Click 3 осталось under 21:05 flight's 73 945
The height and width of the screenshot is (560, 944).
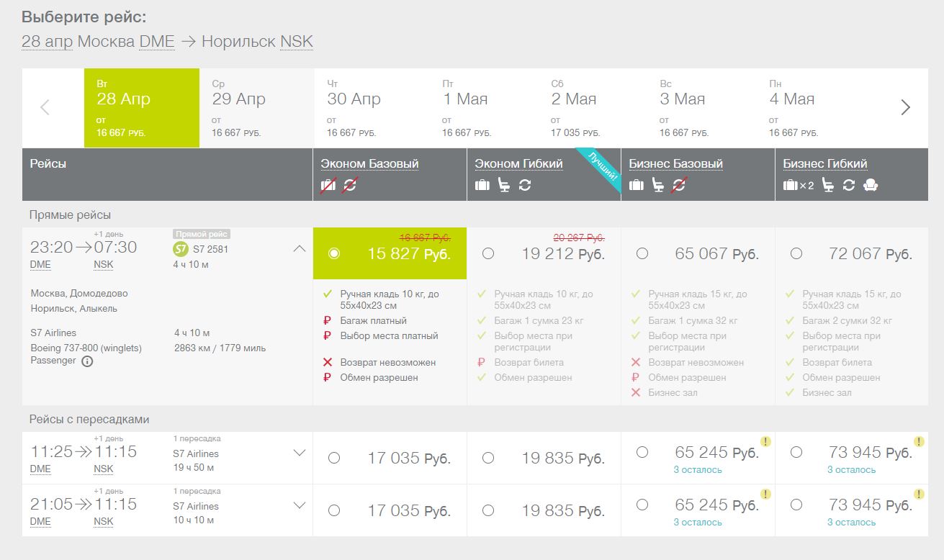tap(852, 523)
